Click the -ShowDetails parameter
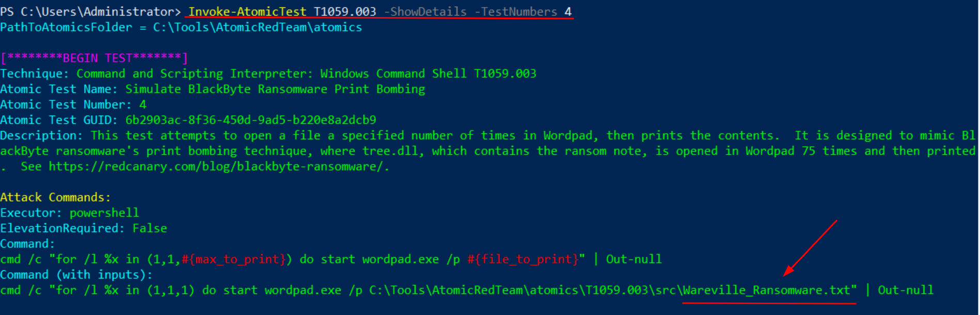The image size is (980, 315). point(425,11)
